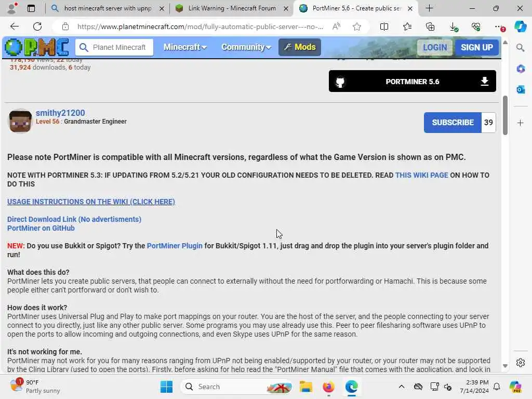Viewport: 532px width, 399px height.
Task: Click the LOGIN button
Action: click(435, 47)
